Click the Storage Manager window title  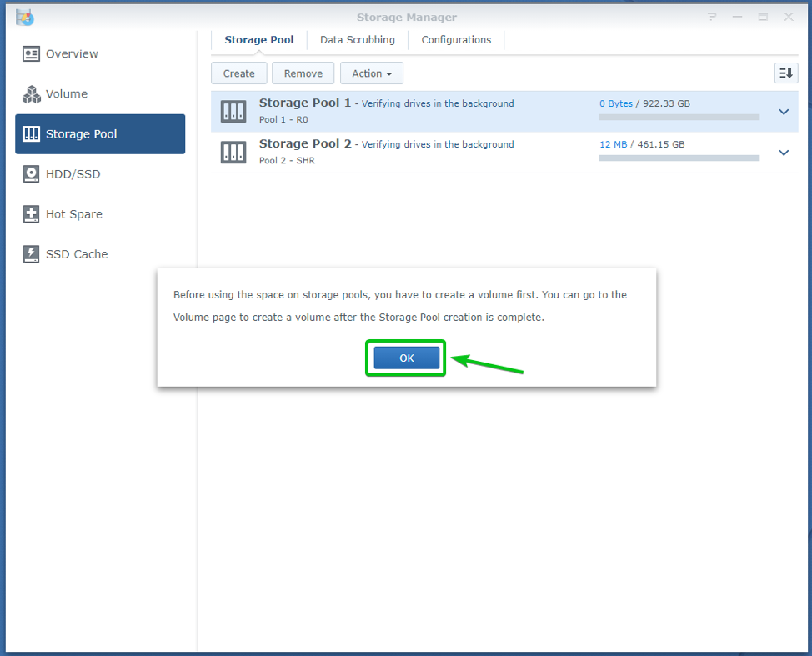click(407, 17)
